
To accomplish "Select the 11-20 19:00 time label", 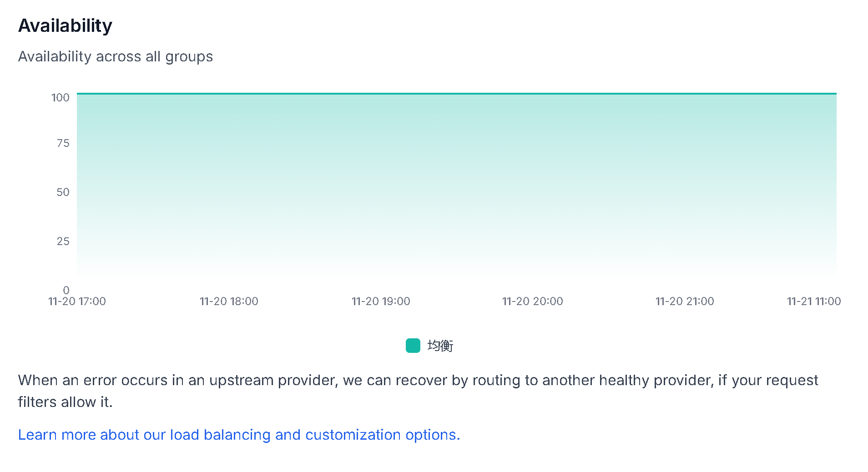I will (x=381, y=301).
